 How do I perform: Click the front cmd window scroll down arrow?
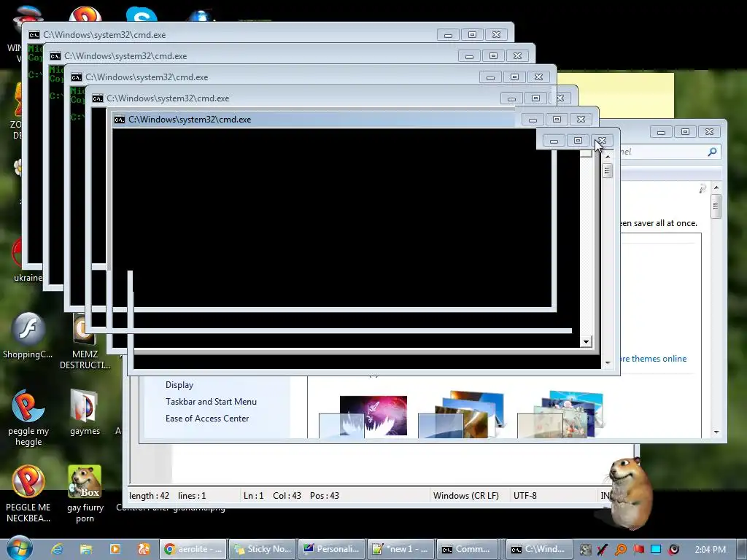[608, 363]
